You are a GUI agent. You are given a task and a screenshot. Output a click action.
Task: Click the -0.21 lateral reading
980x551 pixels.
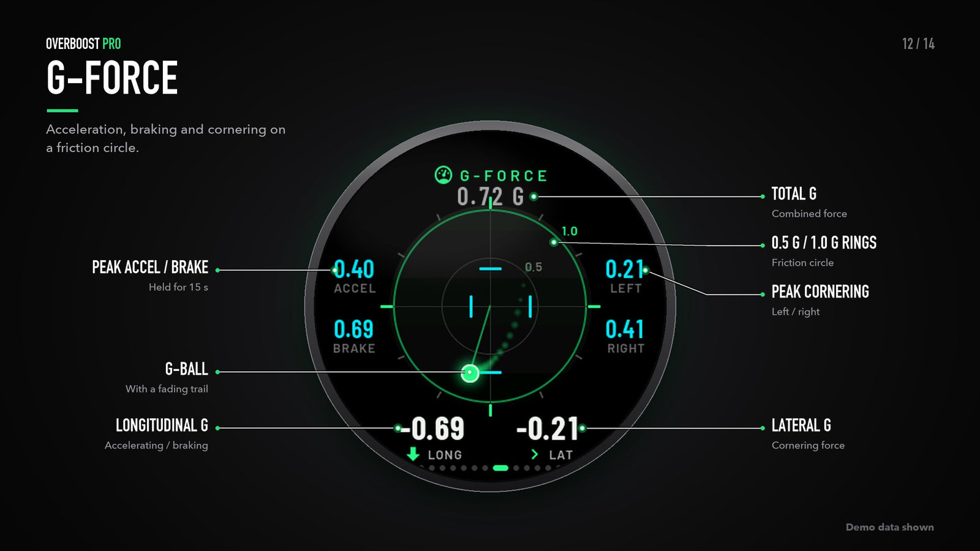pos(548,429)
